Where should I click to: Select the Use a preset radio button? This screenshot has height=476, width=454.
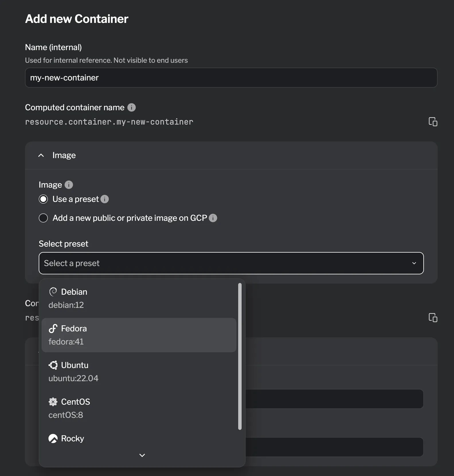point(43,199)
